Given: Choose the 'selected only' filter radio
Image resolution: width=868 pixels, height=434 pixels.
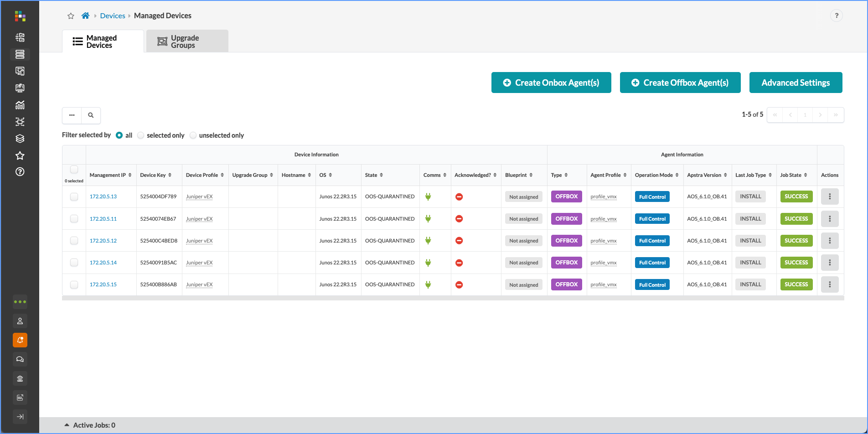Looking at the screenshot, I should 141,135.
